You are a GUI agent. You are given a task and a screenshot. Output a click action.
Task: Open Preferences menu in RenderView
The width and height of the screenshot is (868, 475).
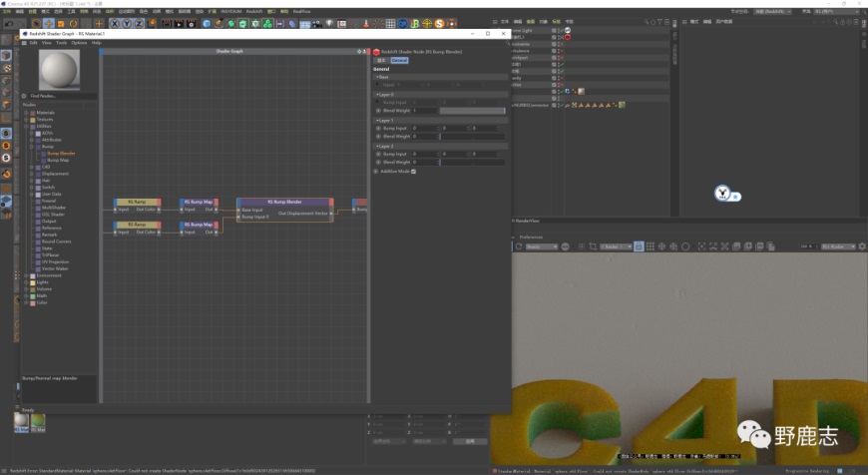click(531, 237)
